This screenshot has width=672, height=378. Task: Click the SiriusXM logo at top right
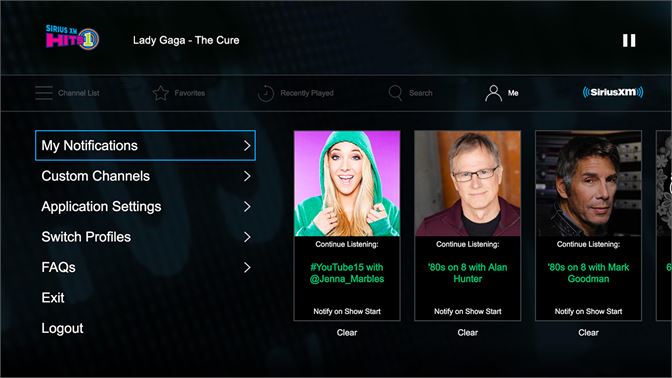(x=613, y=92)
